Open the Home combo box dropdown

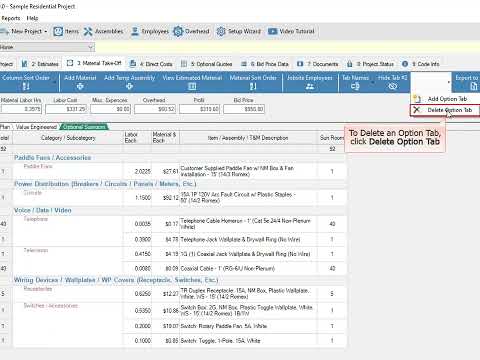[90, 47]
